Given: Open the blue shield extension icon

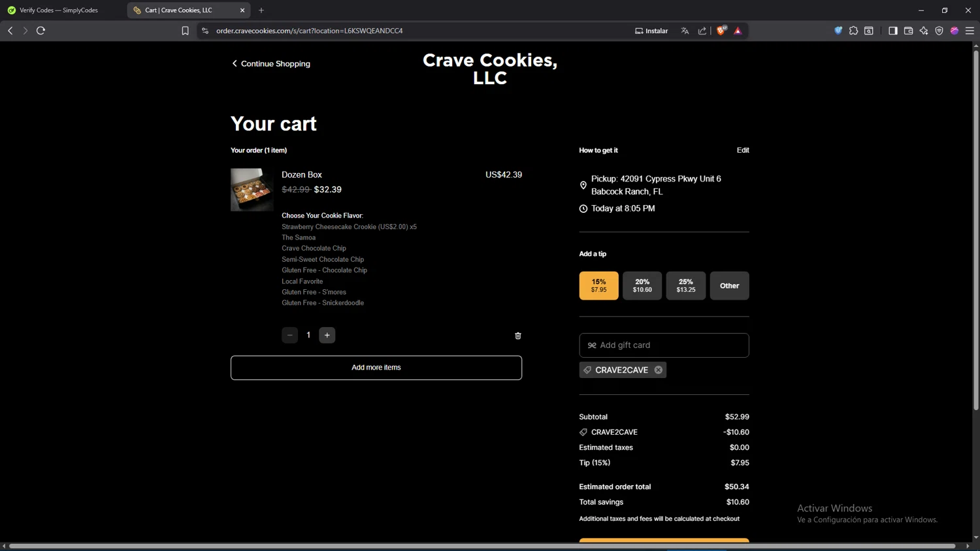Looking at the screenshot, I should tap(838, 31).
